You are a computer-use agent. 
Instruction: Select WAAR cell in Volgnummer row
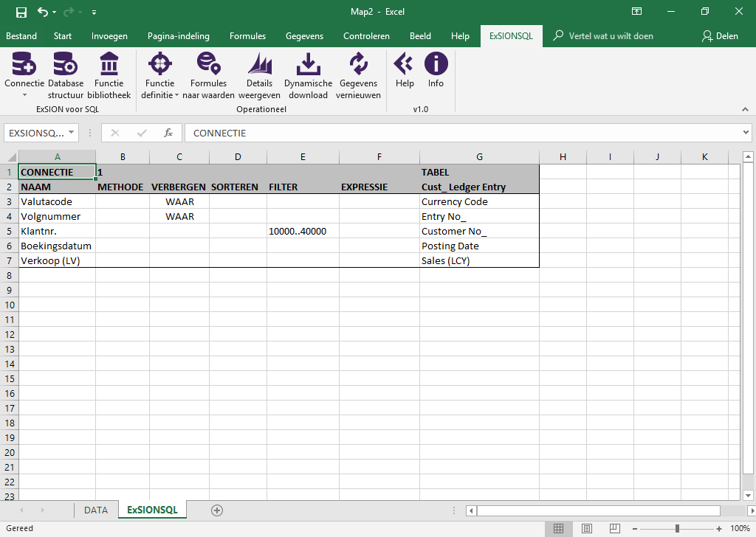pyautogui.click(x=179, y=216)
